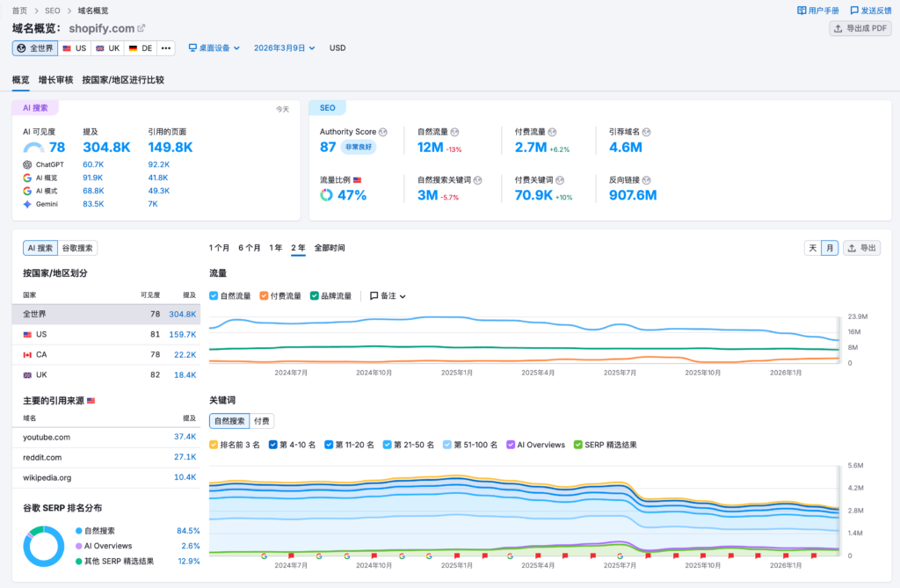Switch chart granularity from 月 to 天
Image resolution: width=900 pixels, height=588 pixels.
813,248
